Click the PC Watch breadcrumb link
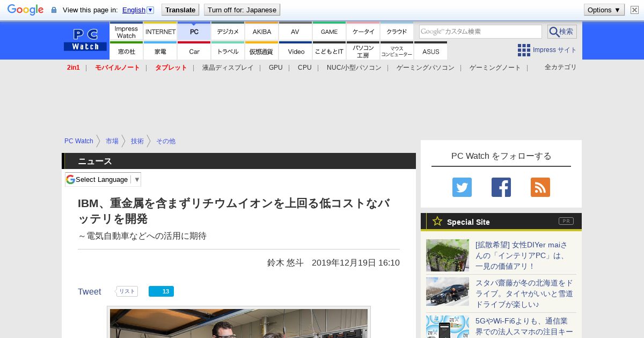 pyautogui.click(x=79, y=141)
